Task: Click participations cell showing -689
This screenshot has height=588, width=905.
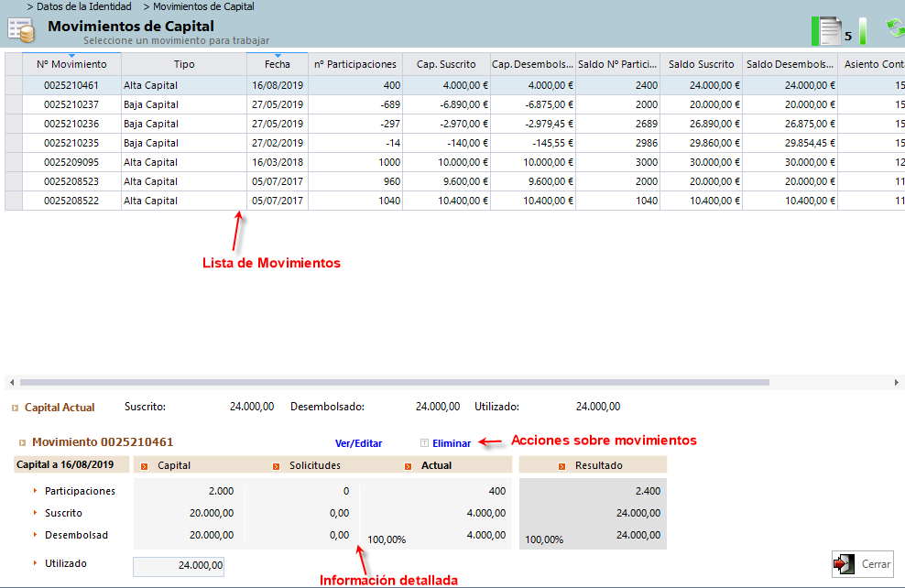Action: click(355, 104)
